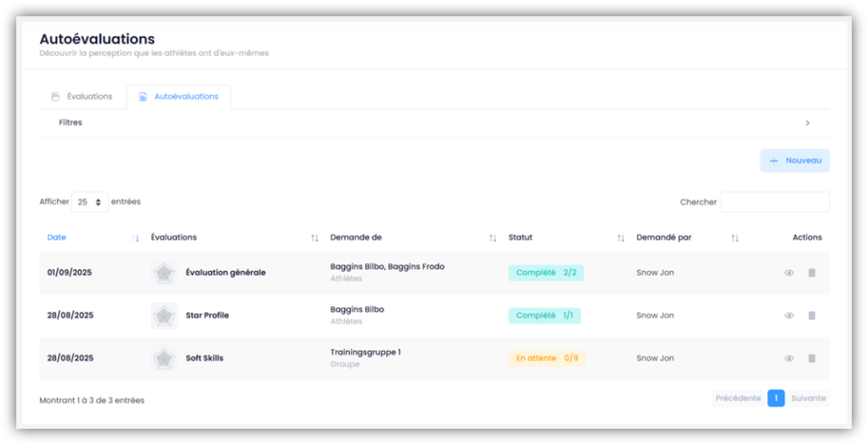This screenshot has width=868, height=445.
Task: Go to the Suivante page
Action: pyautogui.click(x=808, y=398)
